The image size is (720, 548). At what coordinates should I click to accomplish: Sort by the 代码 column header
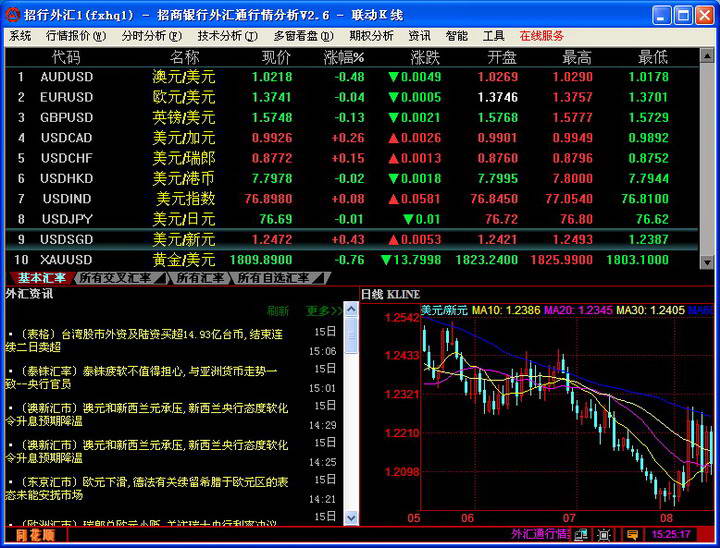click(66, 57)
